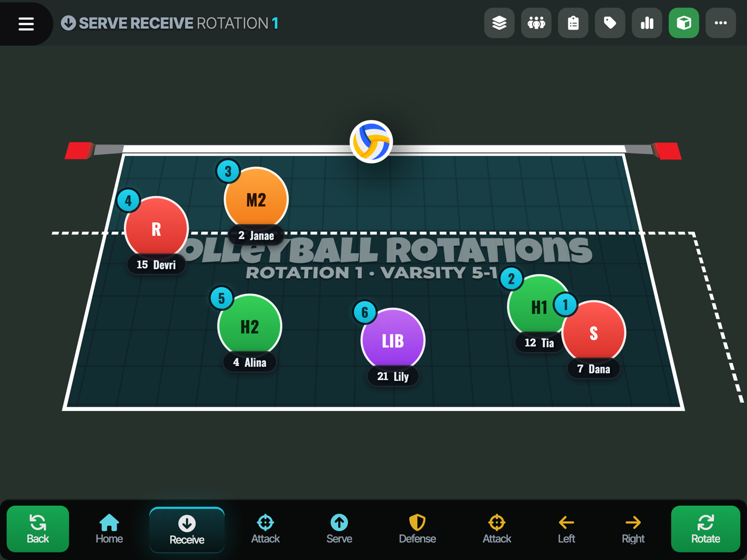This screenshot has width=747, height=560.
Task: Click the volleyball at the net
Action: [x=371, y=142]
